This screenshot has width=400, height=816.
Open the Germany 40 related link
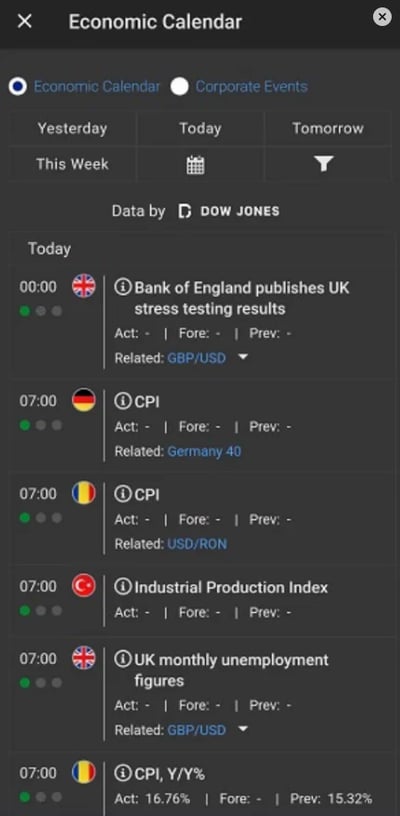coord(204,451)
